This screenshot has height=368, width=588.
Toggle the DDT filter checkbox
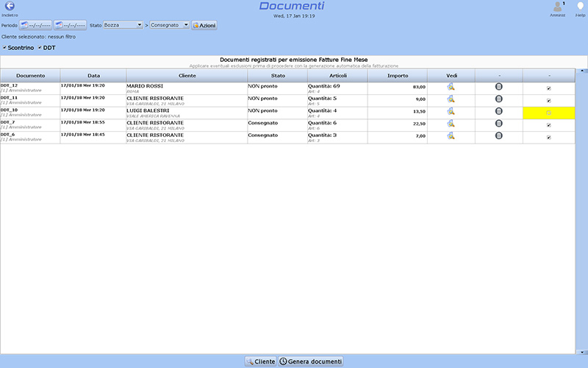40,48
